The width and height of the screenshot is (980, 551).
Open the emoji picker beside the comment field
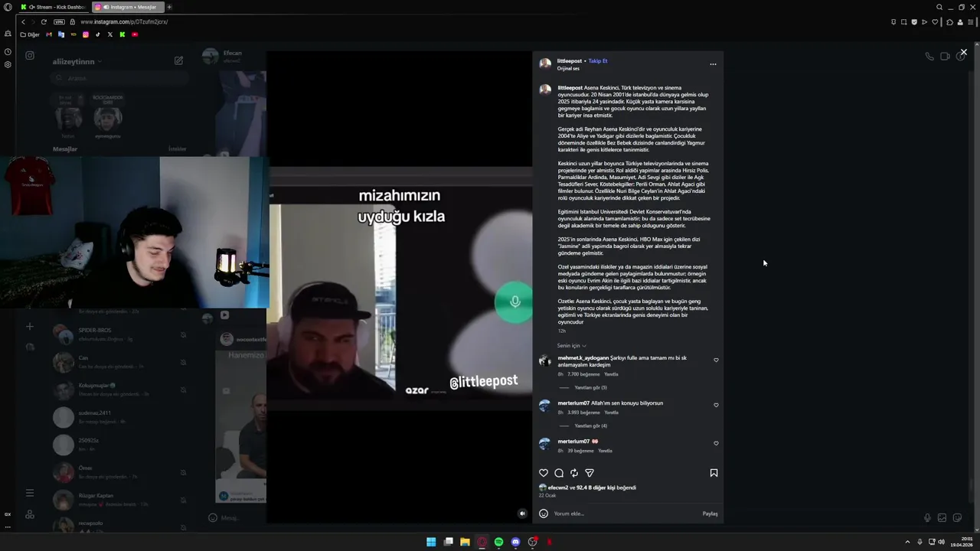click(x=544, y=514)
